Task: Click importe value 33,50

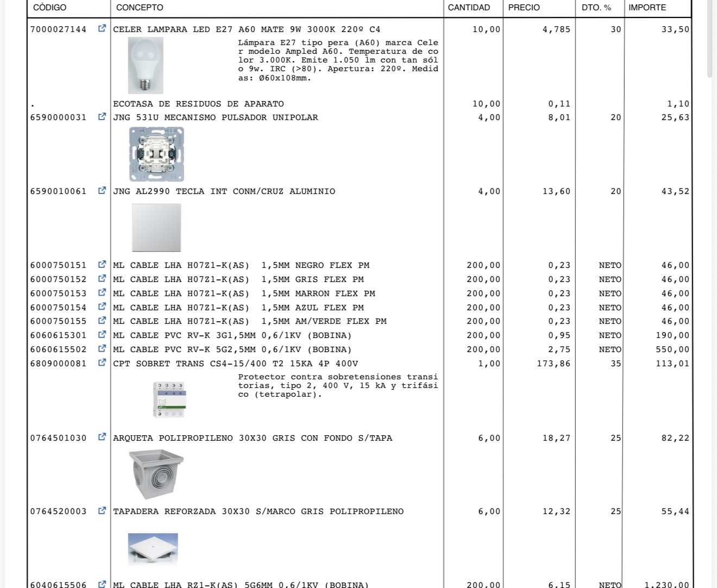Action: [675, 29]
